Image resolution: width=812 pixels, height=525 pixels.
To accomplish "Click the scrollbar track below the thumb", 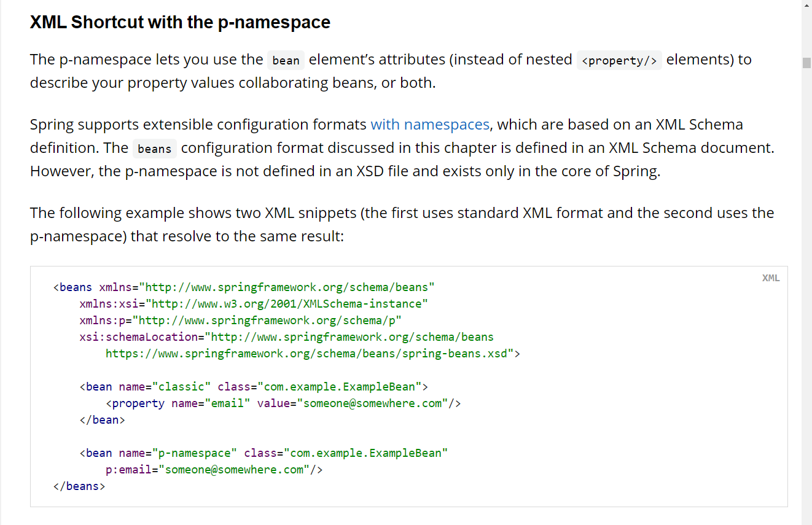I will [x=806, y=307].
